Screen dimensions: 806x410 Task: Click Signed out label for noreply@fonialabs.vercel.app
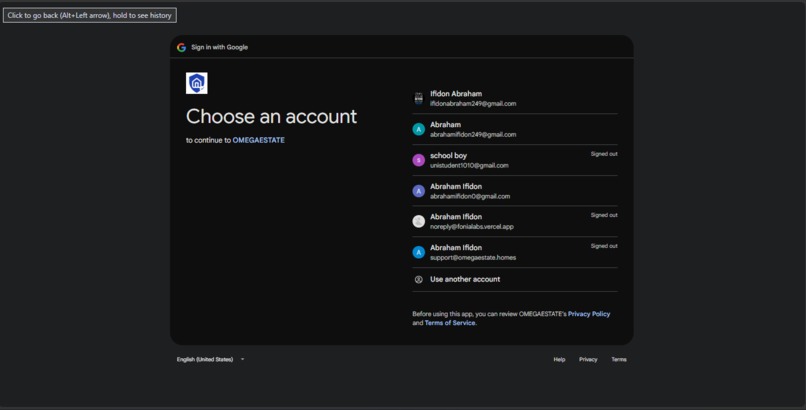[604, 215]
